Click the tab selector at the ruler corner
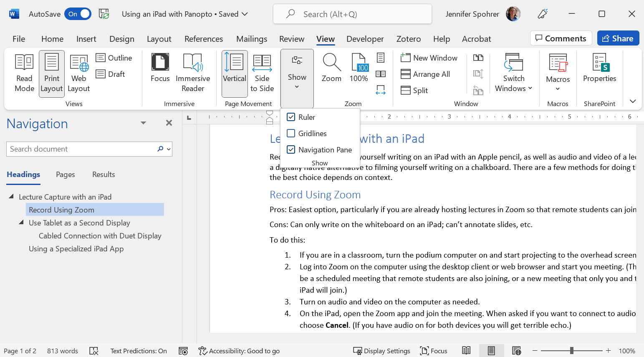Image resolution: width=644 pixels, height=357 pixels. 189,118
